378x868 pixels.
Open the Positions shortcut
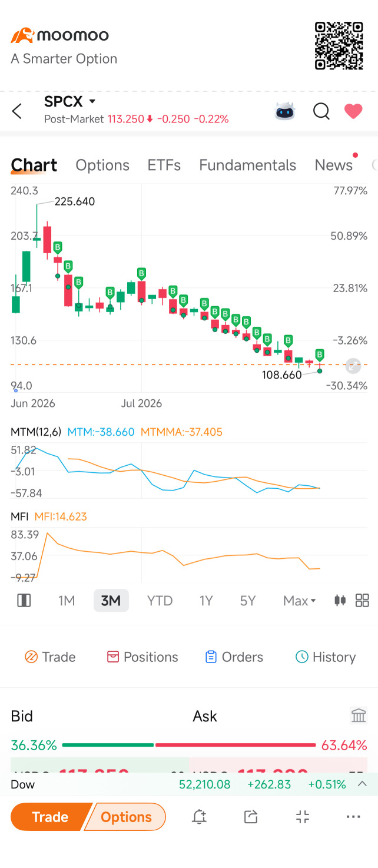(x=142, y=657)
